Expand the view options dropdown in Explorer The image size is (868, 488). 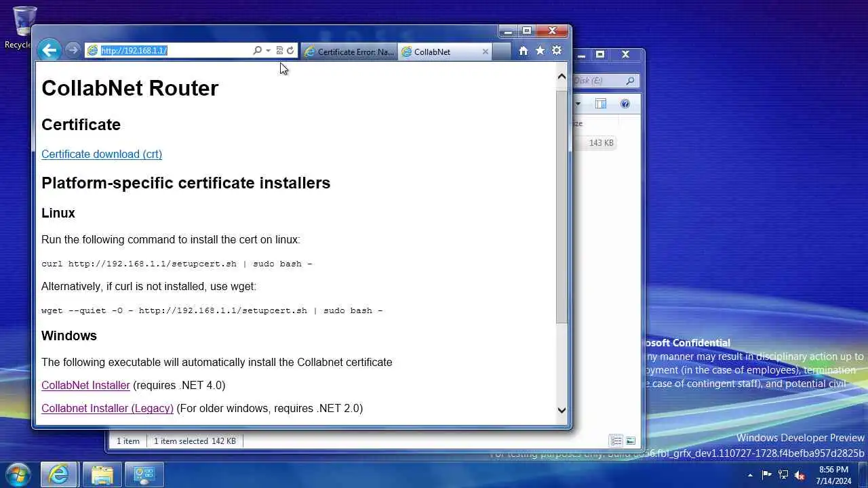click(578, 104)
